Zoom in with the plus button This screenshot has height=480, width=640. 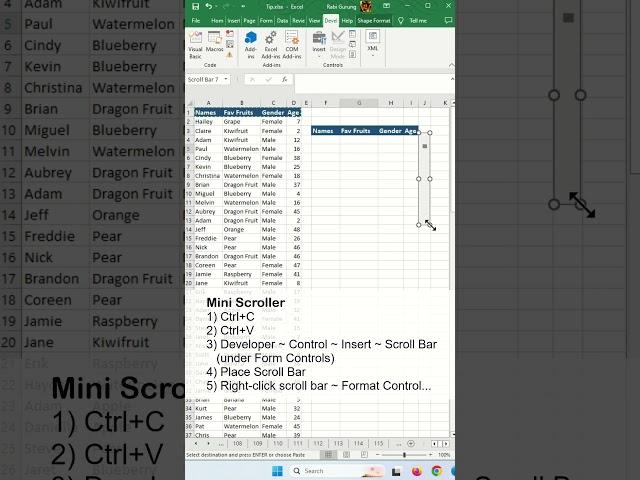[431, 455]
